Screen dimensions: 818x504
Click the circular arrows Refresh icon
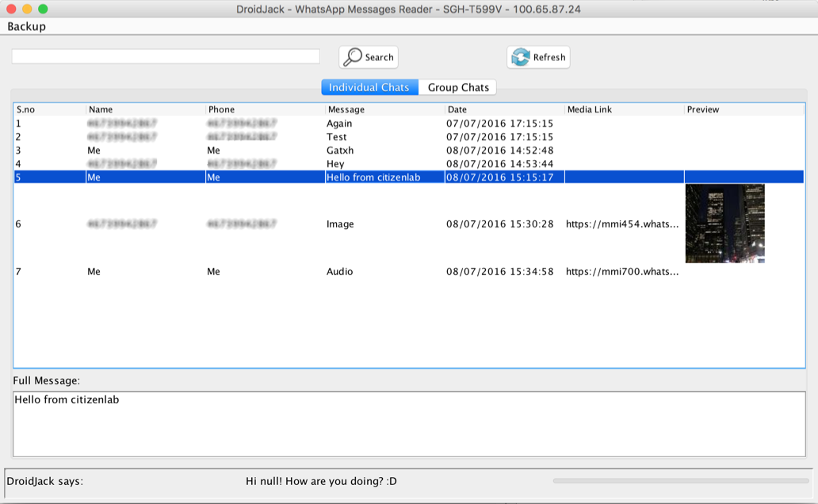(x=521, y=57)
